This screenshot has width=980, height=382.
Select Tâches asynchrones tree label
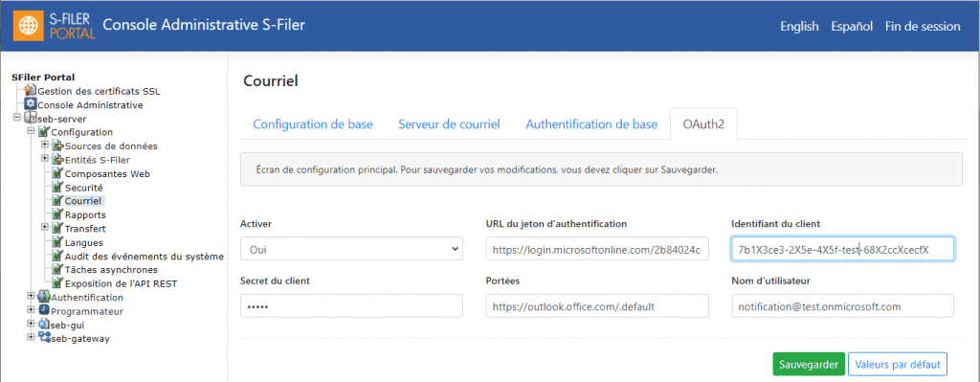pyautogui.click(x=111, y=270)
